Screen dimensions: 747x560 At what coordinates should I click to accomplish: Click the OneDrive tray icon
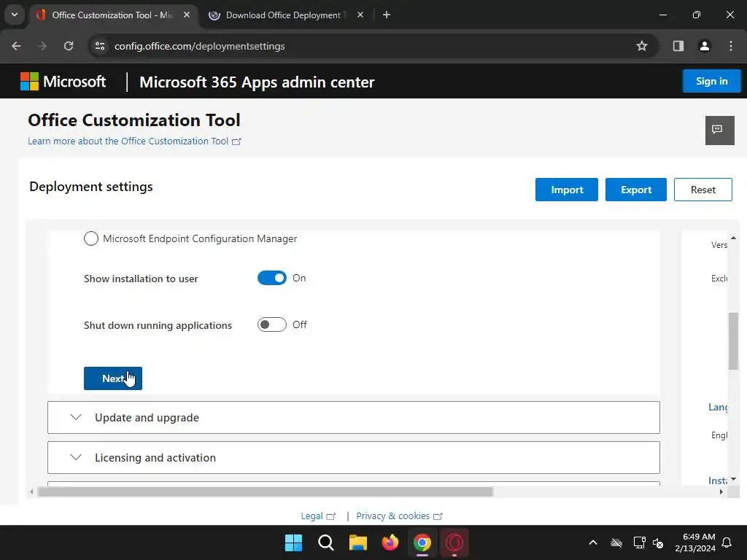click(616, 542)
